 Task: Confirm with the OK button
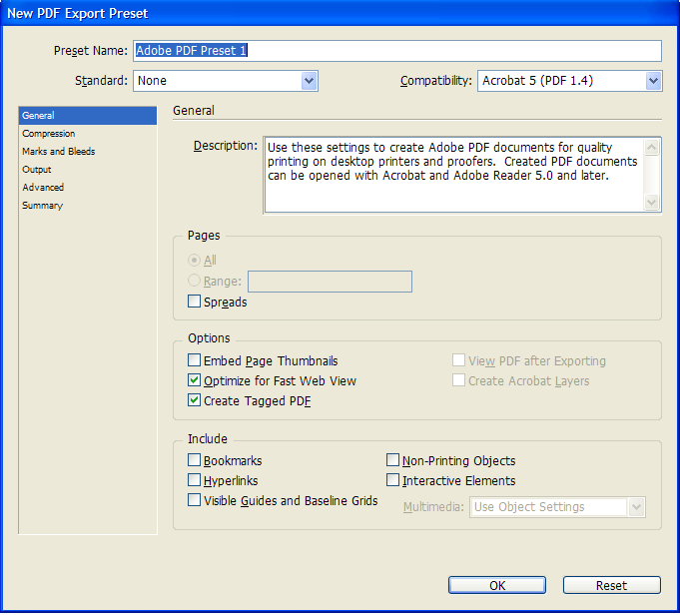(497, 586)
